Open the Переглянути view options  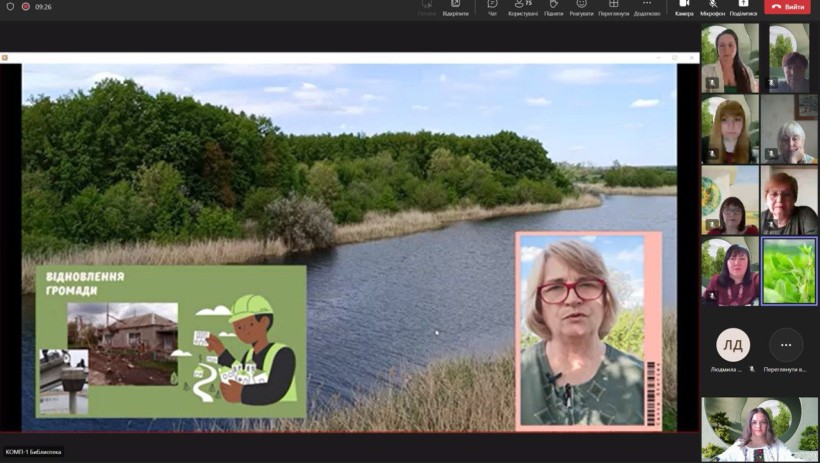(613, 8)
